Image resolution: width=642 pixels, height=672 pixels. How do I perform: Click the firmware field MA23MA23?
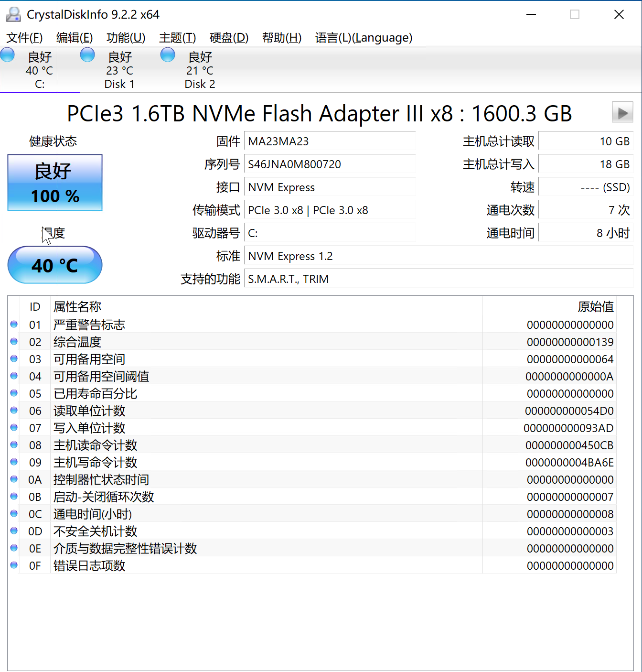(x=330, y=141)
